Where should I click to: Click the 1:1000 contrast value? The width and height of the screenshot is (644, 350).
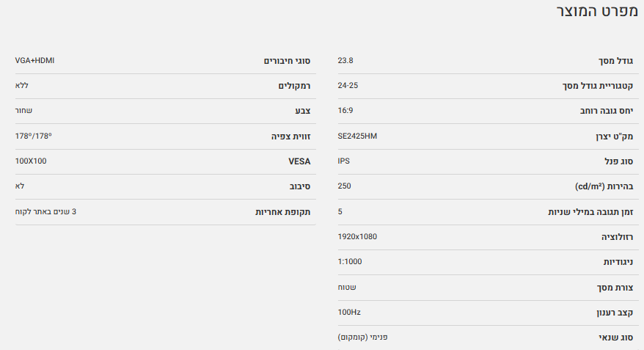(x=349, y=261)
